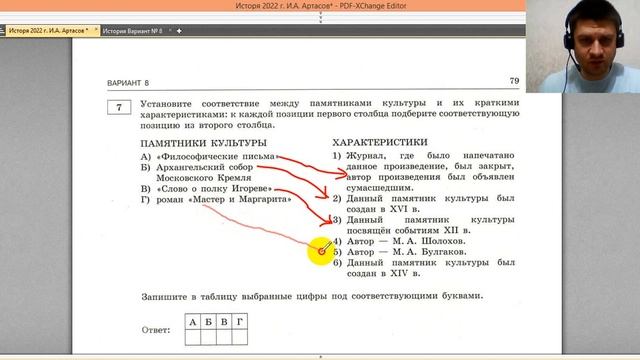Select the text 'Архангельский собор'
The width and height of the screenshot is (640, 360).
(204, 167)
